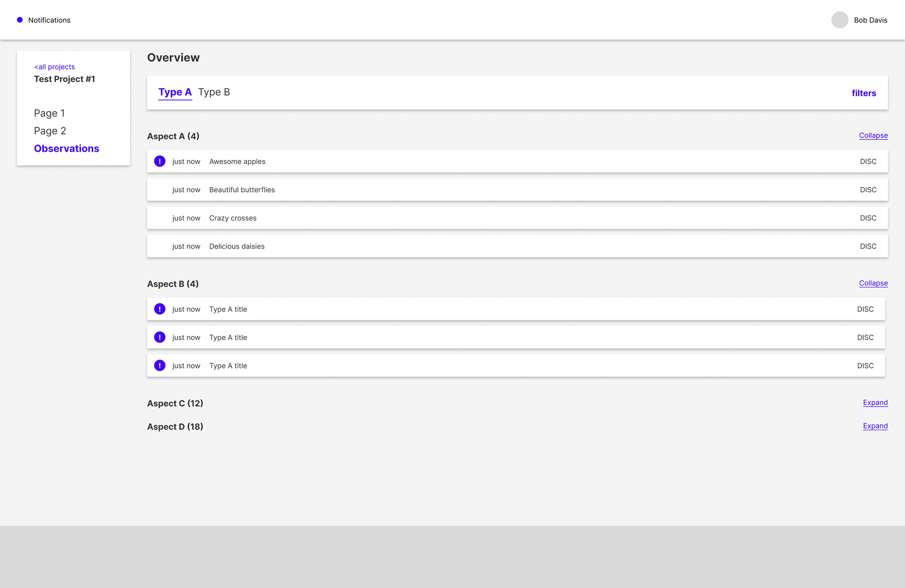The width and height of the screenshot is (905, 588).
Task: Navigate to Page 1 in sidebar
Action: pos(49,113)
